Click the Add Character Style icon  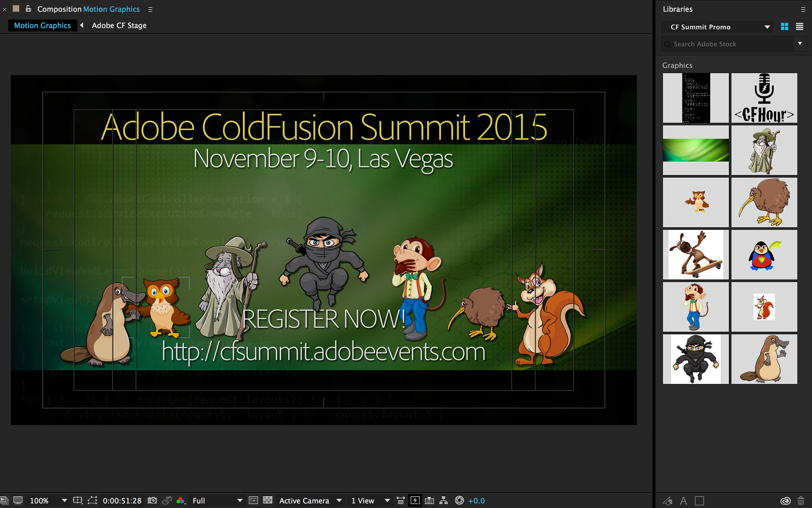[x=683, y=501]
